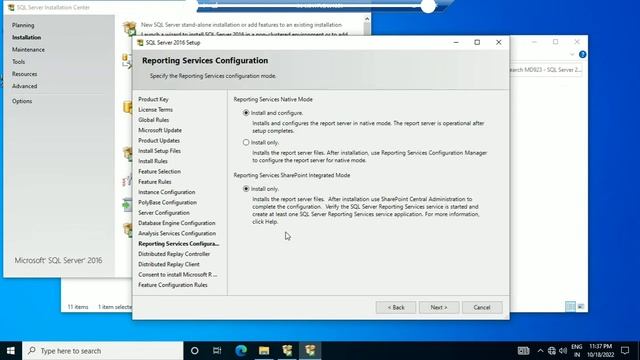
Task: Open Installation in Installation Center sidebar
Action: pos(27,38)
